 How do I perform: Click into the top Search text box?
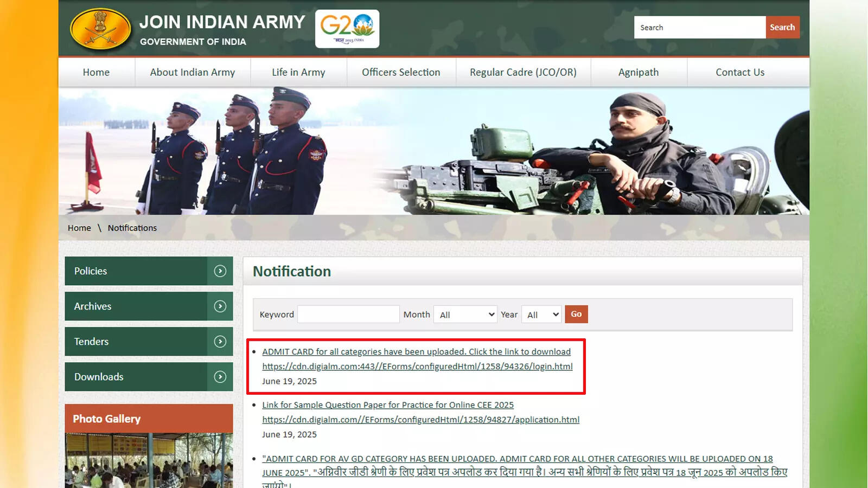pos(699,28)
